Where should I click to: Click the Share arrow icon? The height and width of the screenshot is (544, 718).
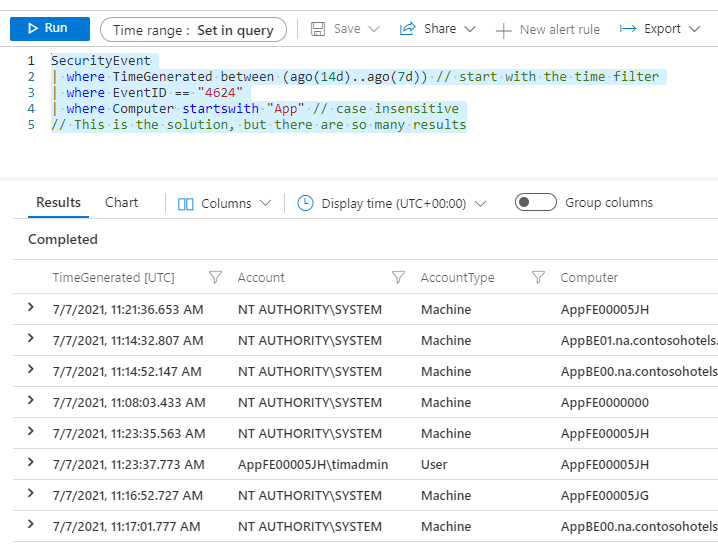pos(407,29)
